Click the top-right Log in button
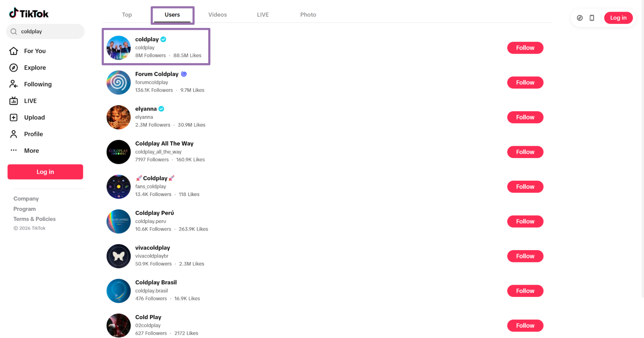Image resolution: width=644 pixels, height=338 pixels. tap(618, 18)
